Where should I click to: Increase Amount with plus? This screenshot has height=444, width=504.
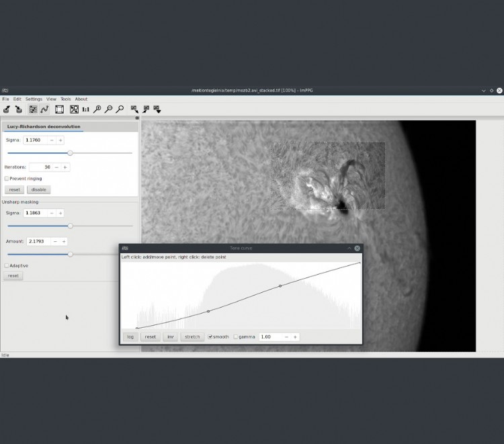[64, 241]
